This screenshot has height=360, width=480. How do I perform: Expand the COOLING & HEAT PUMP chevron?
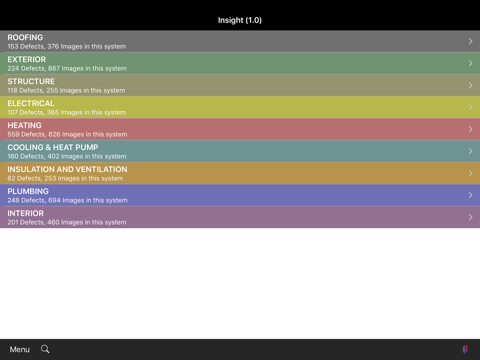470,151
